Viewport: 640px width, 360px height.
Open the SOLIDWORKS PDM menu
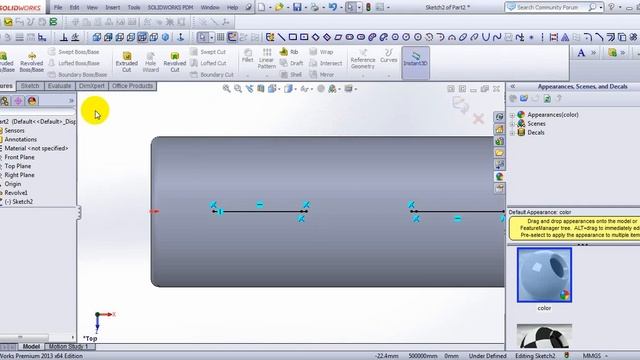[x=170, y=7]
